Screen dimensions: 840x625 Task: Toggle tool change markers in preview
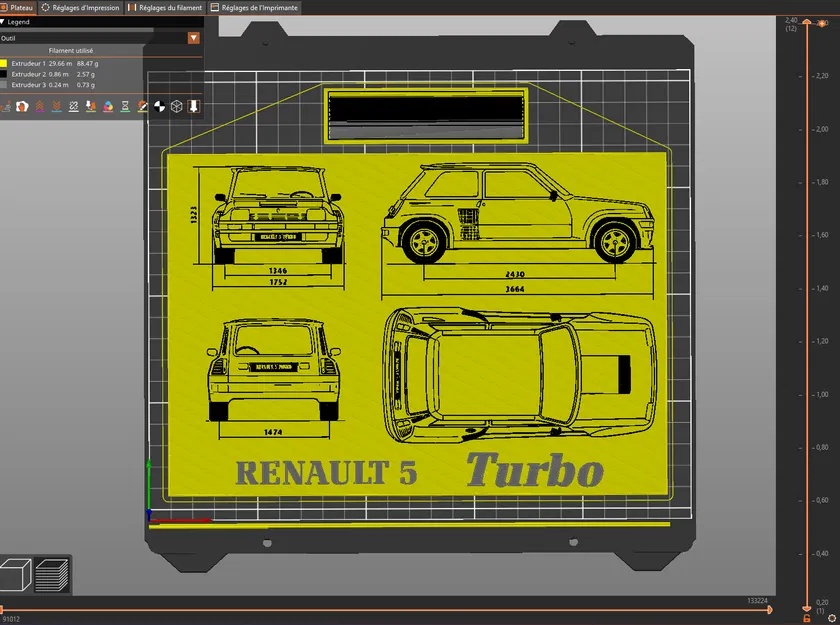pyautogui.click(x=90, y=106)
